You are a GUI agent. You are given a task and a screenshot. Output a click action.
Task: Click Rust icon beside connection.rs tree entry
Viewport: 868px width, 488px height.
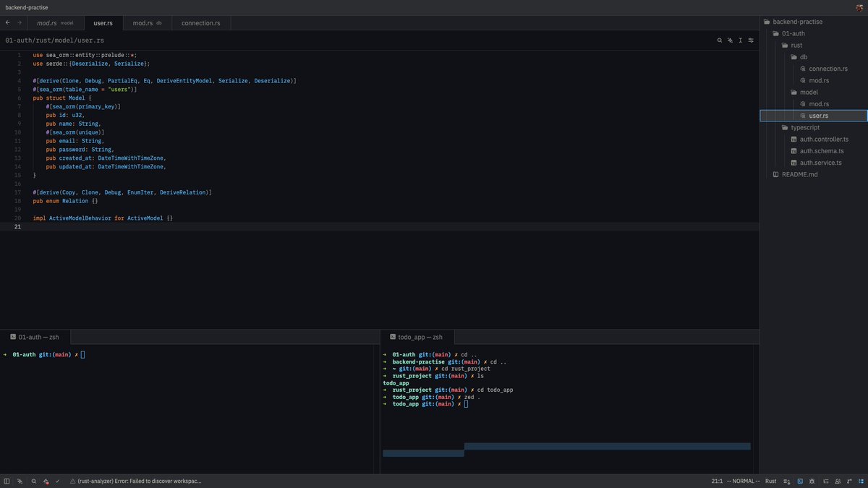(x=803, y=69)
